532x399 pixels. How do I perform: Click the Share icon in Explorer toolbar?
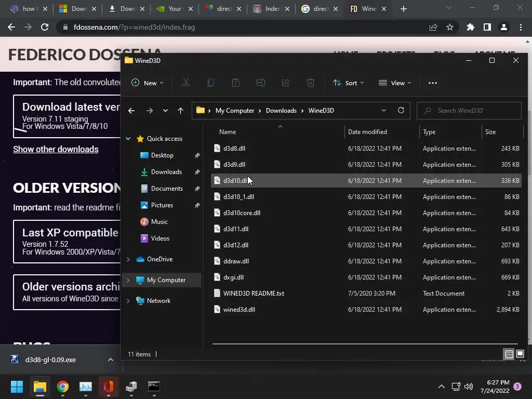click(x=286, y=83)
